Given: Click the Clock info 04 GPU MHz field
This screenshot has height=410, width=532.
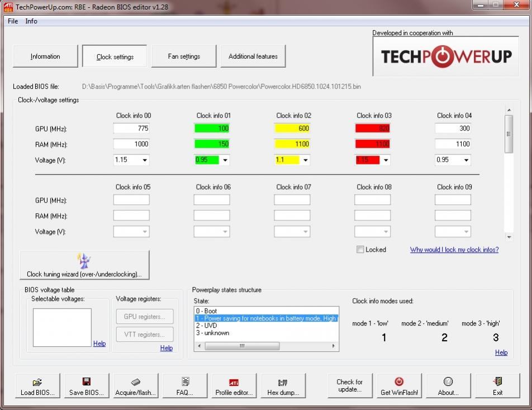Looking at the screenshot, I should 453,129.
